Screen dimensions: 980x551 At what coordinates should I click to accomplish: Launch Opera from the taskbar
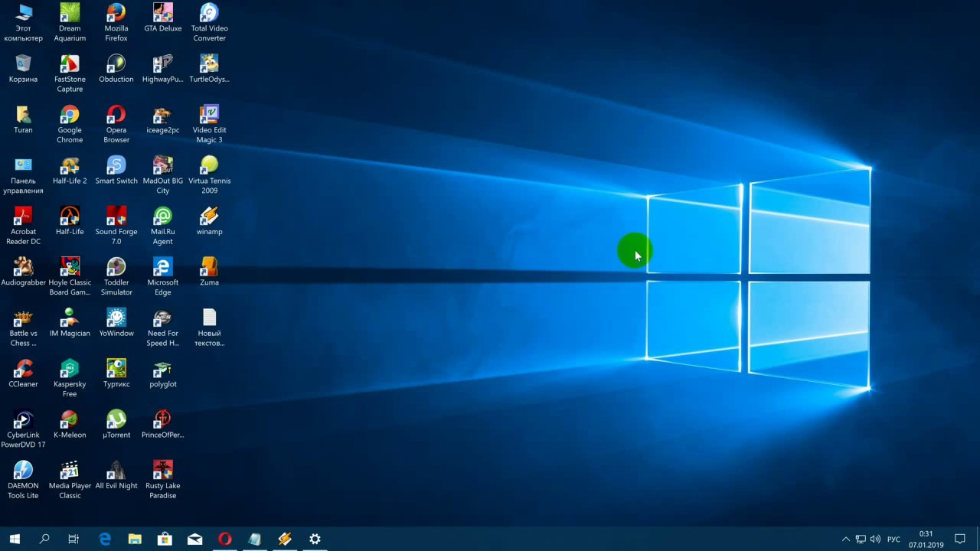point(224,539)
